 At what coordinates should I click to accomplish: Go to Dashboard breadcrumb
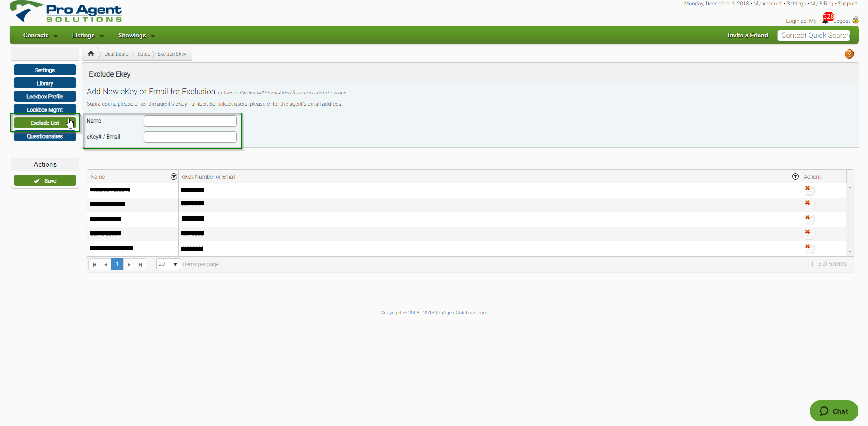point(116,54)
